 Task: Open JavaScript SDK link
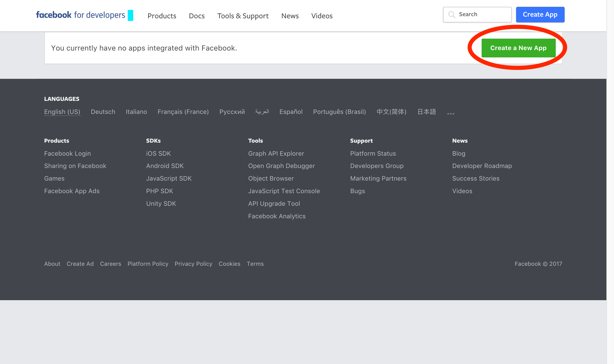169,179
